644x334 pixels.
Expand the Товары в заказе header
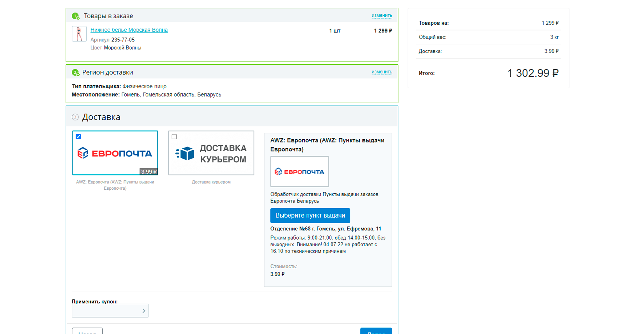click(232, 16)
